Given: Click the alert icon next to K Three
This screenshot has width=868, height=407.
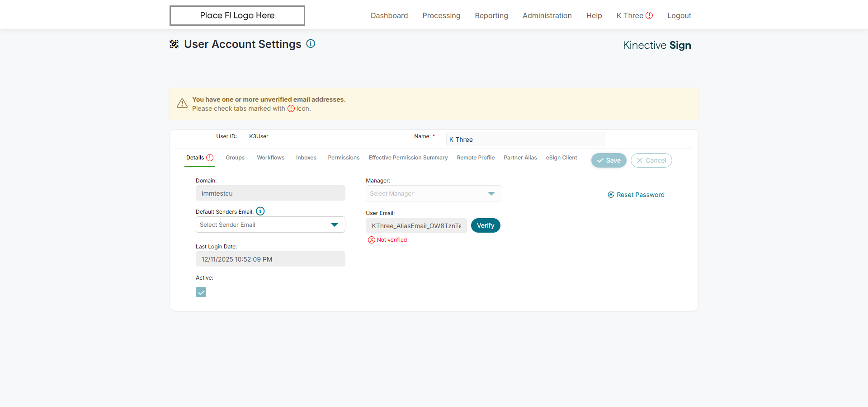Looking at the screenshot, I should point(649,15).
